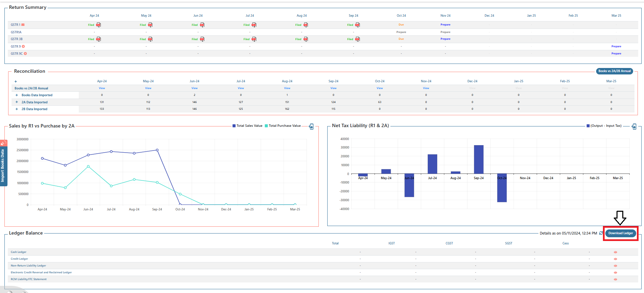
Task: Click Due status for GSTR 1 Oct 24
Action: tap(401, 25)
